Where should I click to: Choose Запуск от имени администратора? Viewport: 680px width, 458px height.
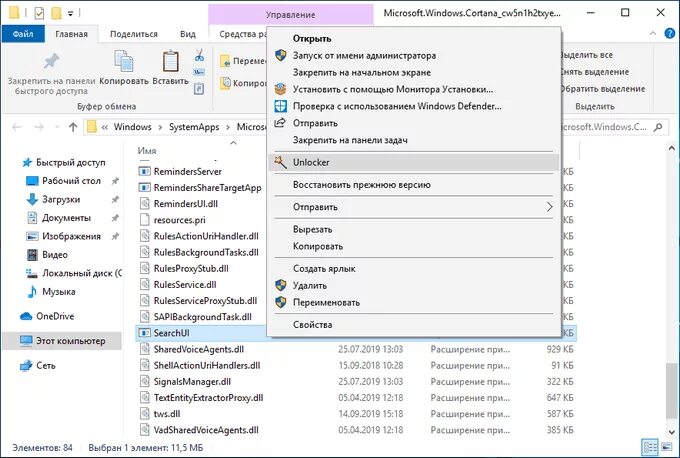click(414, 56)
